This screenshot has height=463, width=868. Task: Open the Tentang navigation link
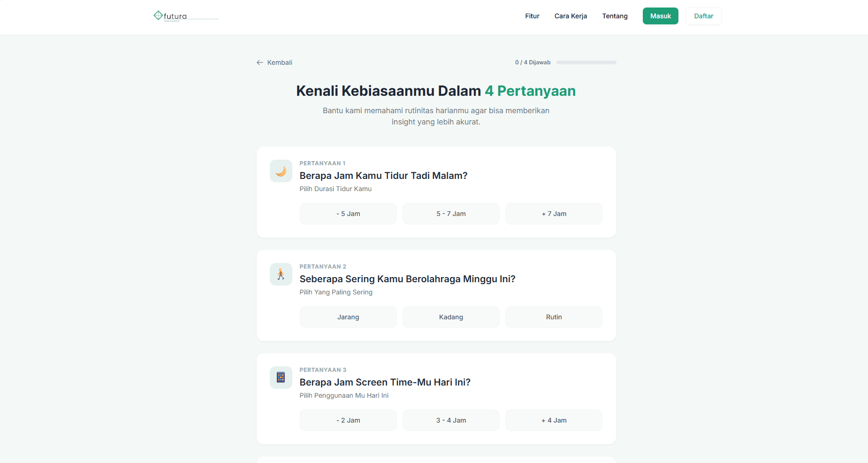tap(615, 16)
